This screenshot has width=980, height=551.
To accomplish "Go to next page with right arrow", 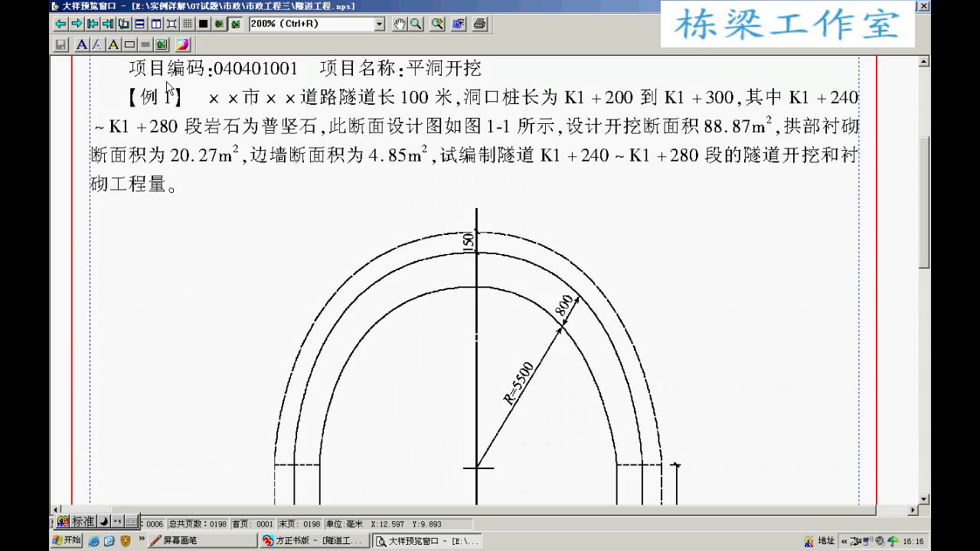I will pos(77,24).
